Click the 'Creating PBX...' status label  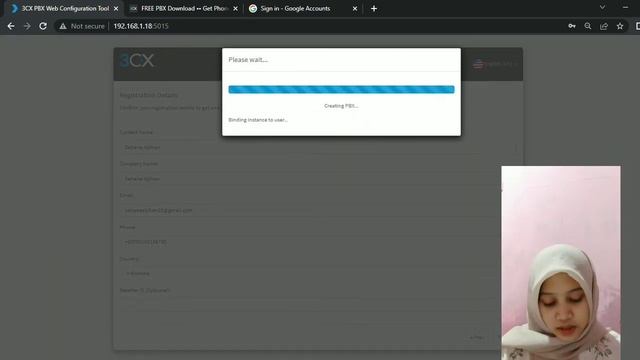(341, 106)
